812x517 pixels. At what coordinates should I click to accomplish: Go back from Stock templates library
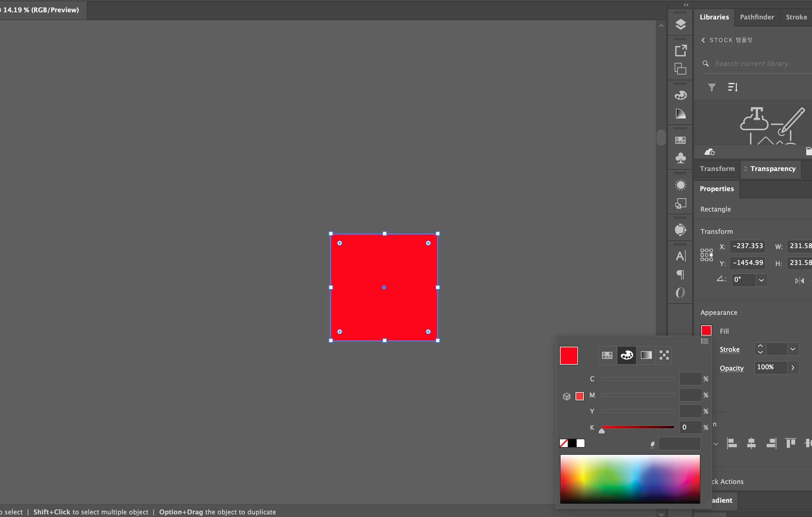(x=703, y=40)
